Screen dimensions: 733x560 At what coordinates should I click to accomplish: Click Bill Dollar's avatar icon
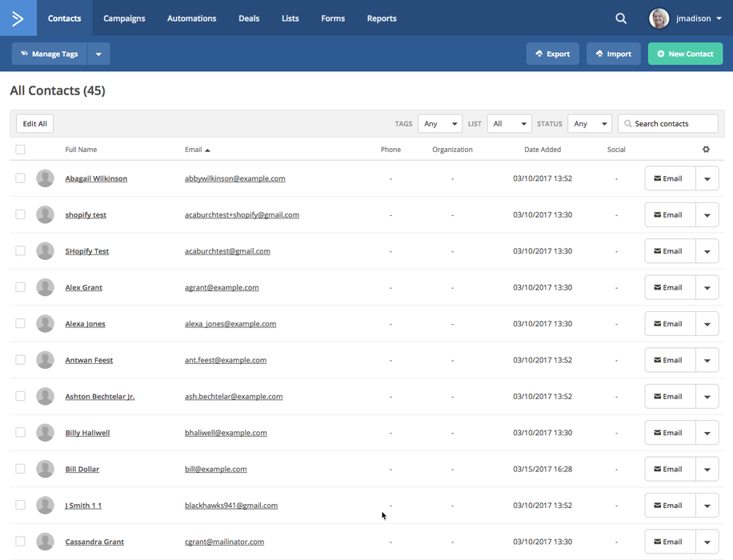(x=46, y=469)
